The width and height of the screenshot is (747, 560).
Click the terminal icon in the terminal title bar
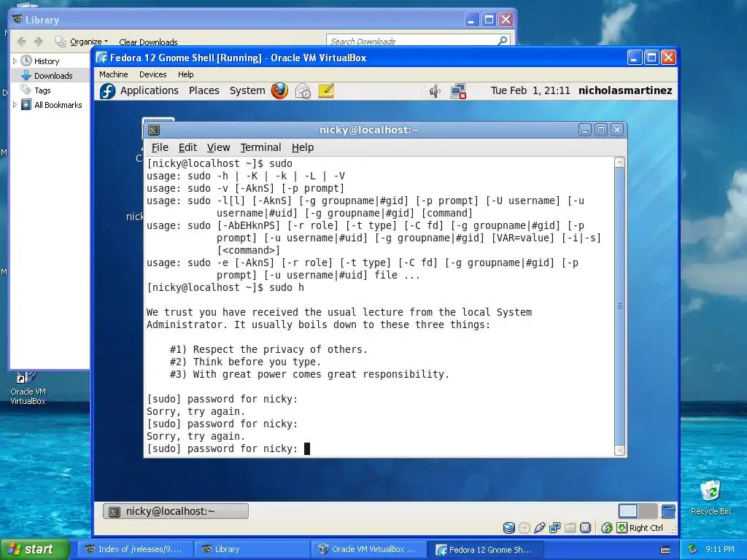[154, 130]
